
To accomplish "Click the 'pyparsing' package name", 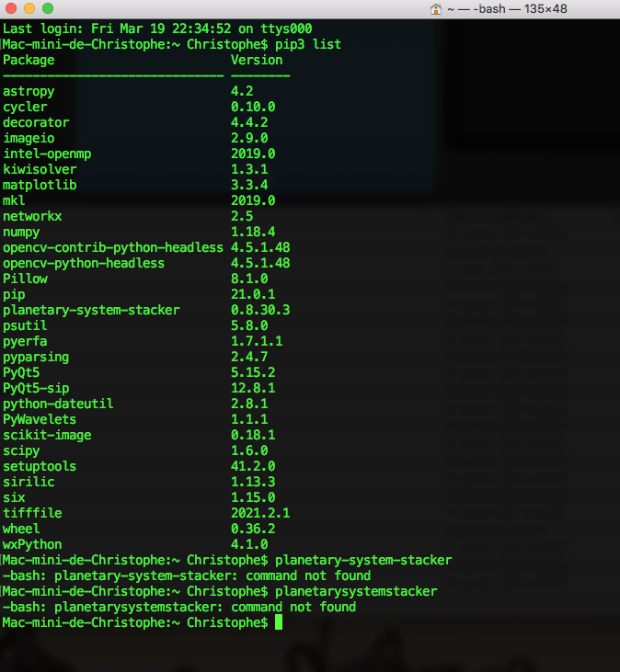I will click(x=36, y=357).
